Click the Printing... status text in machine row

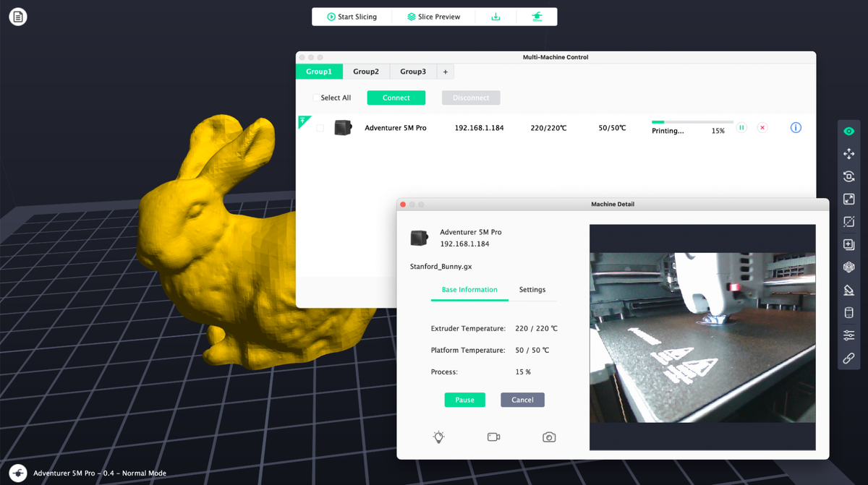click(x=668, y=132)
